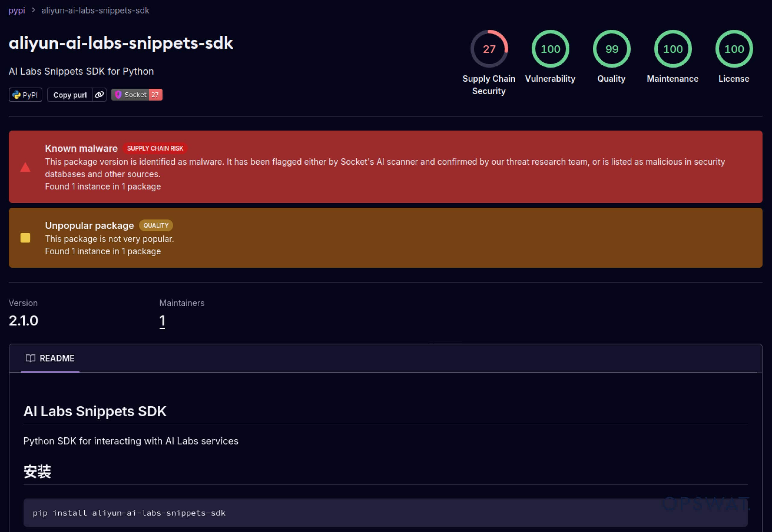Click the Maintenance score circle

[x=672, y=49]
